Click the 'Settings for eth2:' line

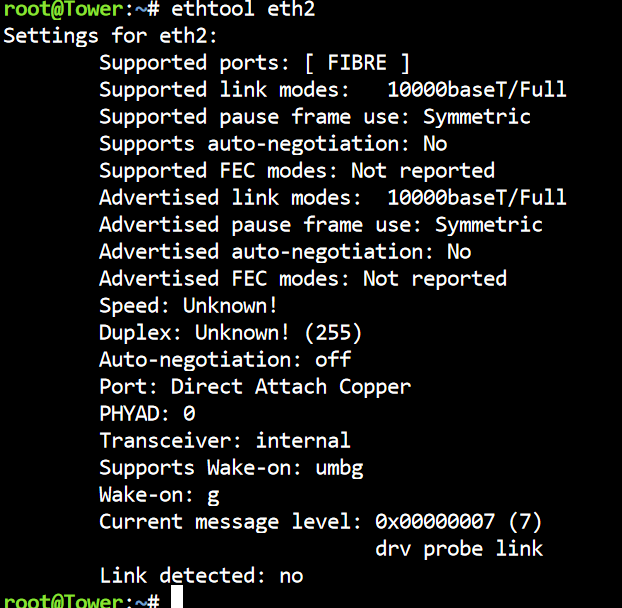pyautogui.click(x=110, y=36)
